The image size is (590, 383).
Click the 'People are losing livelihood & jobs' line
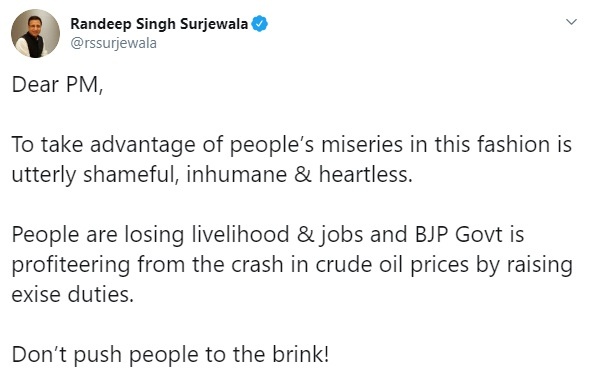[268, 235]
